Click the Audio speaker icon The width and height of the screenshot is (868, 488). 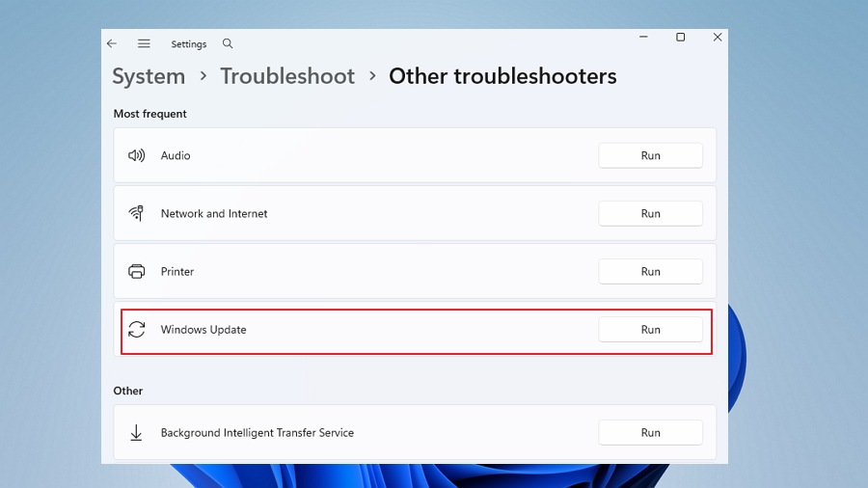pos(136,155)
